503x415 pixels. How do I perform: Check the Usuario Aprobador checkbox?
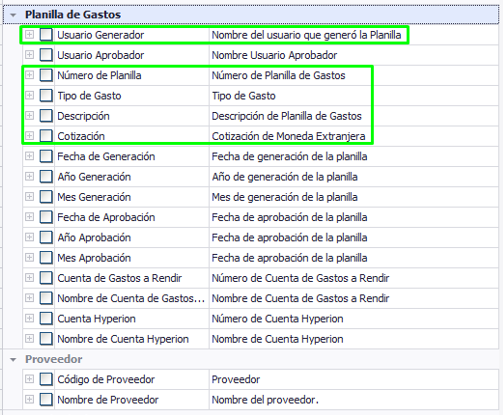(x=46, y=55)
